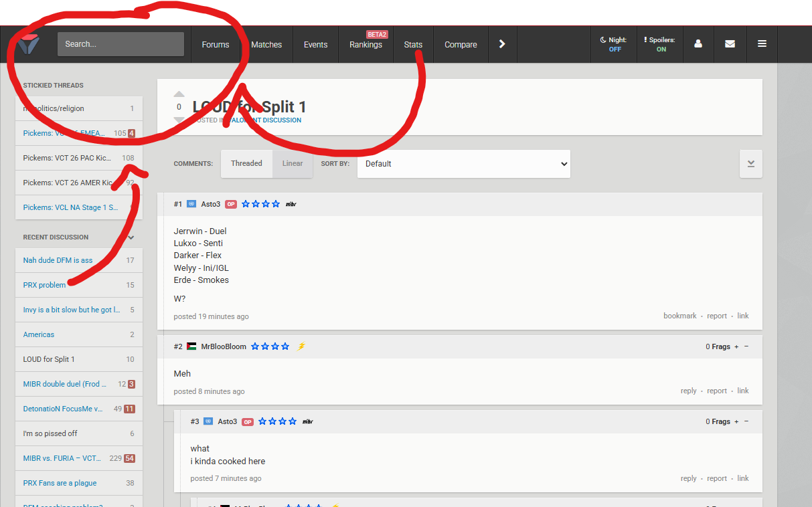Open the Sort By Default dropdown
Screen dimensions: 812x507
coord(464,164)
